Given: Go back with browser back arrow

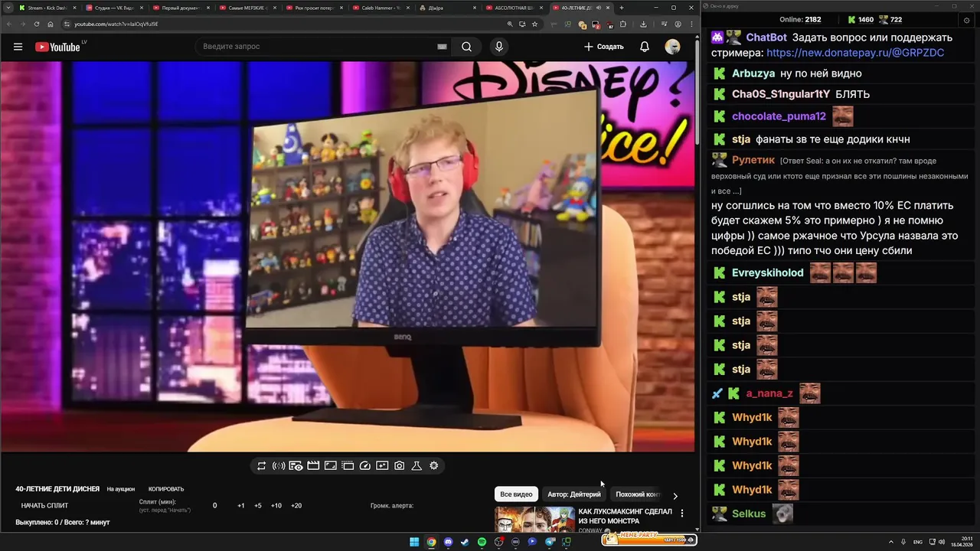Looking at the screenshot, I should pos(8,24).
